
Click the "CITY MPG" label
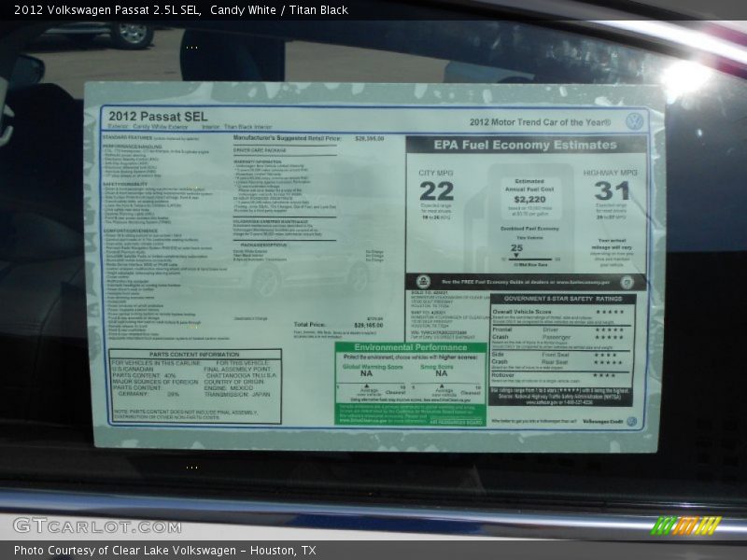click(436, 173)
